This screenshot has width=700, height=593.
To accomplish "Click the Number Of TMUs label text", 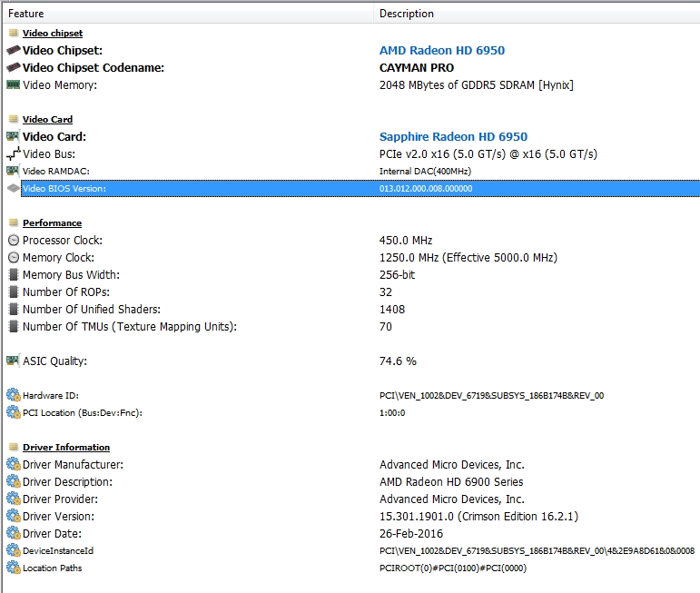I will click(x=130, y=327).
